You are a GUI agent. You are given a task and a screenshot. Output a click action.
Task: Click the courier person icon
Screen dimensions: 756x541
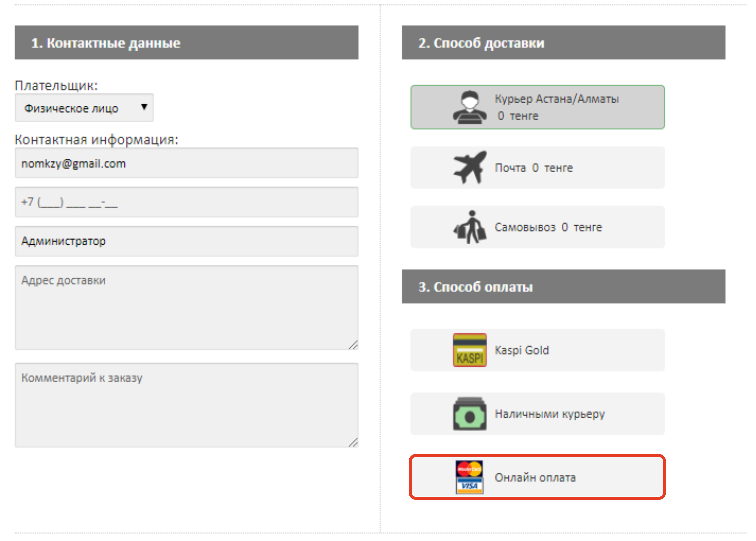coord(470,107)
